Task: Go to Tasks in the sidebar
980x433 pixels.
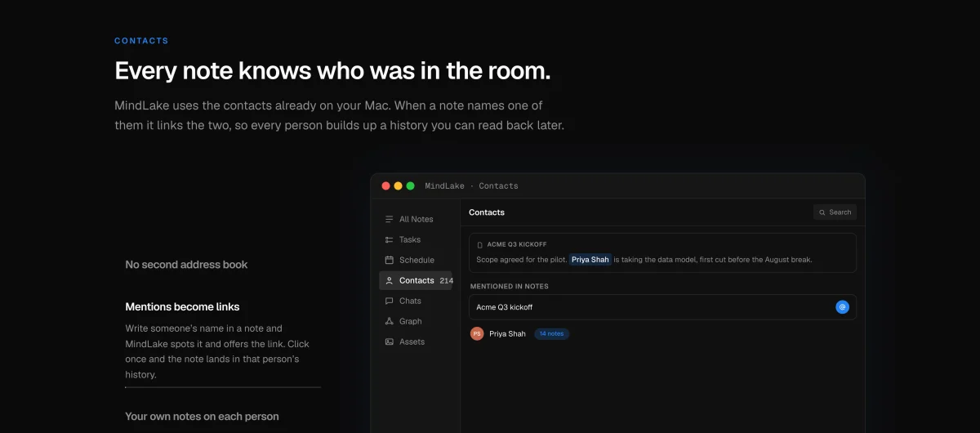Action: [x=416, y=239]
